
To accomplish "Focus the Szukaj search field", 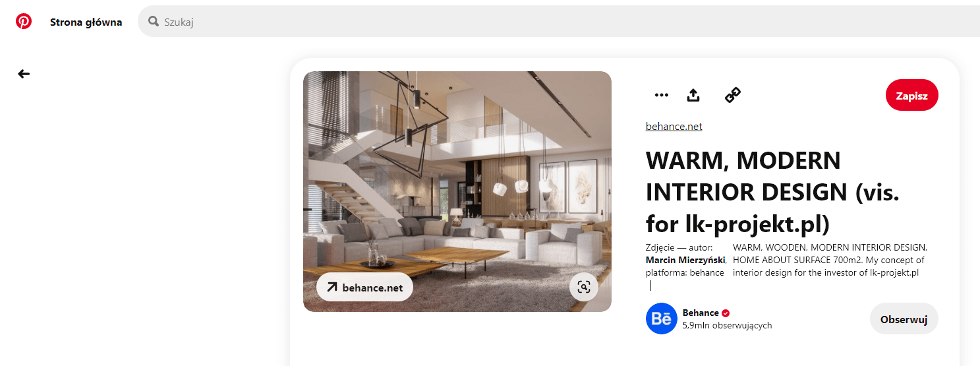I will 559,22.
